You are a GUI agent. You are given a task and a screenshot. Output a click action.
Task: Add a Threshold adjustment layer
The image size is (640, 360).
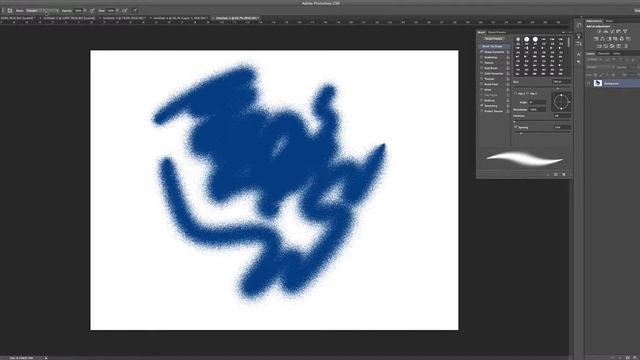pos(612,46)
